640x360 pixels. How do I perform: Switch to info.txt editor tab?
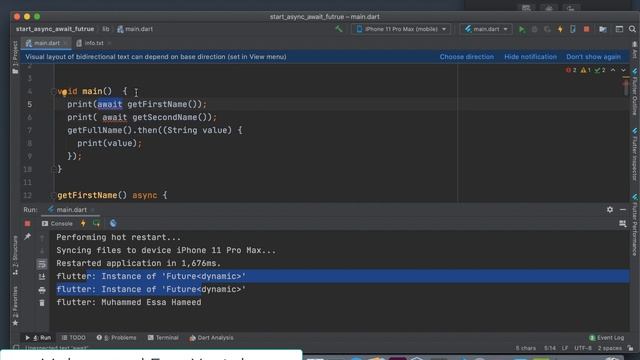click(94, 43)
